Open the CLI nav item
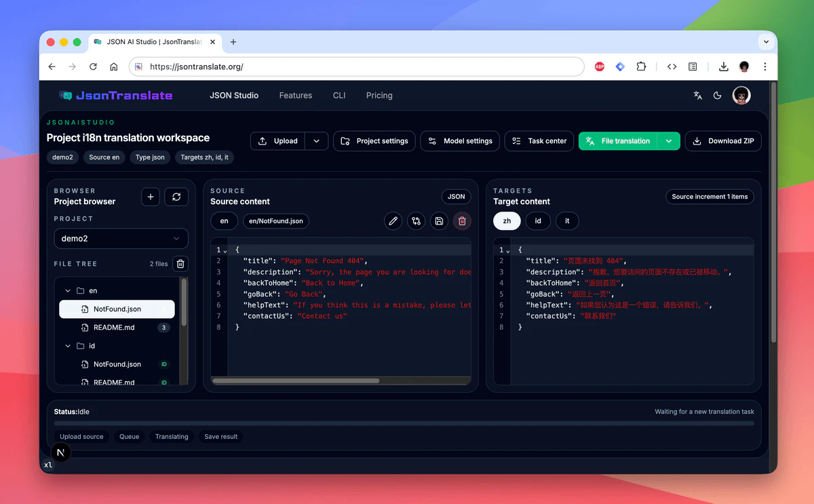Screen dimensions: 814x504 [x=339, y=96]
